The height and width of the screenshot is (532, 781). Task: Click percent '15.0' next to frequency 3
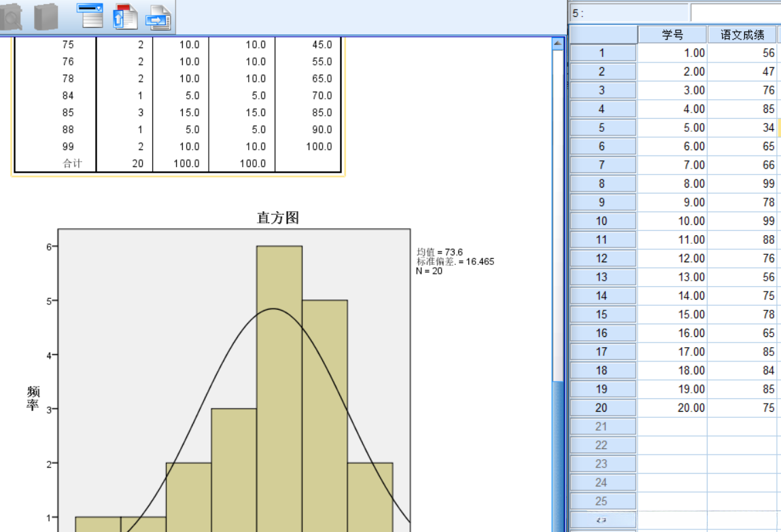click(x=190, y=113)
